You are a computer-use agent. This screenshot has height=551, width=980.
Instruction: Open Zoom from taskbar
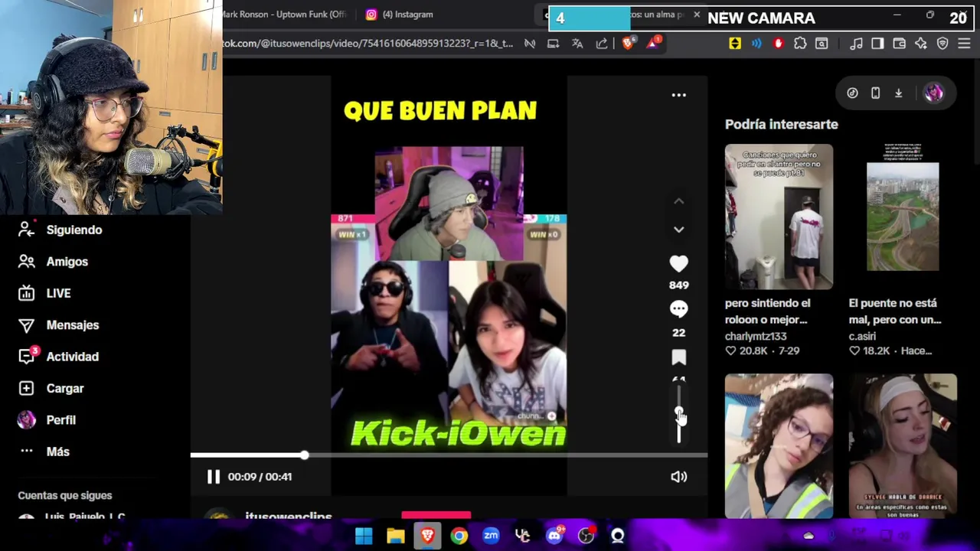(491, 536)
